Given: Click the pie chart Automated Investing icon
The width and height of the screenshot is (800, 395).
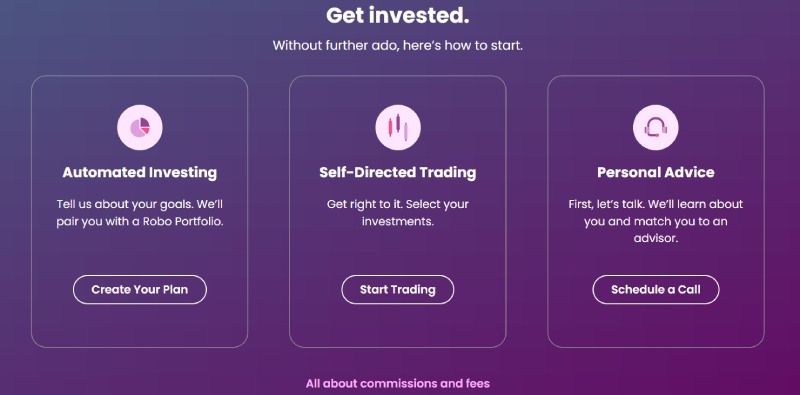Looking at the screenshot, I should (140, 128).
